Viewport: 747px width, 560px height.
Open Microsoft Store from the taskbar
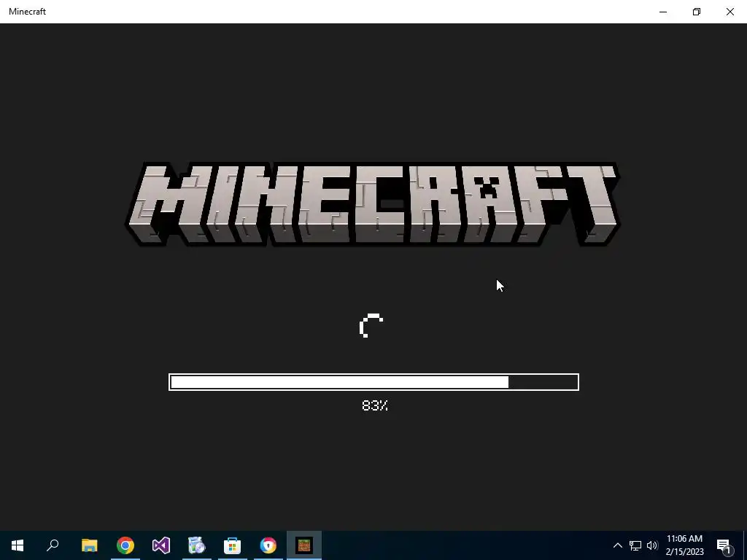click(233, 545)
